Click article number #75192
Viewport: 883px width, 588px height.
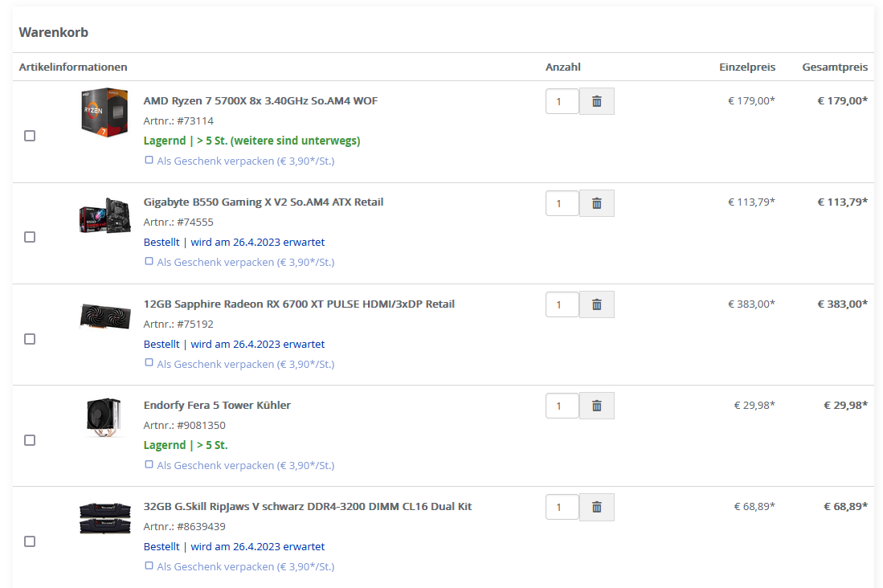(195, 324)
